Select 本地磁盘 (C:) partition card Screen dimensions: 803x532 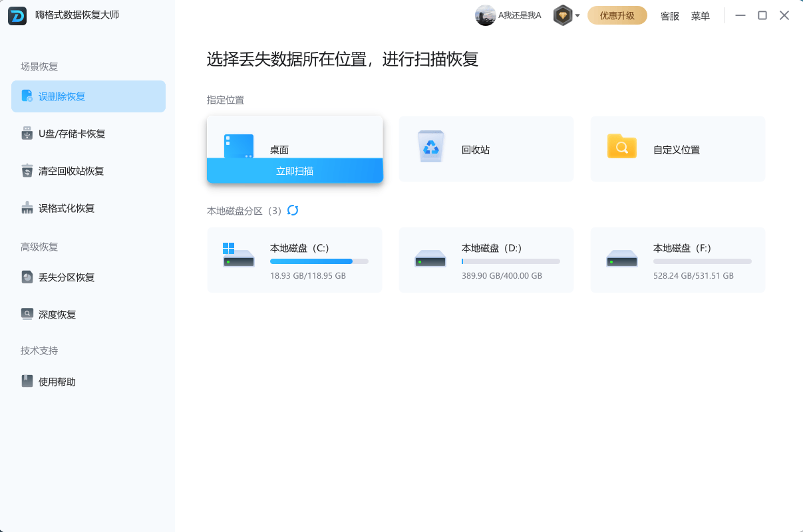click(295, 260)
